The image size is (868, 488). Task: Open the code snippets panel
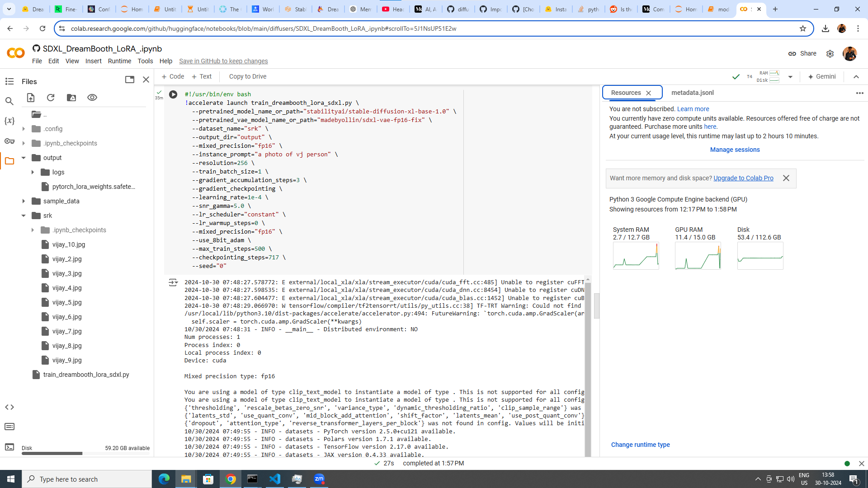[9, 407]
